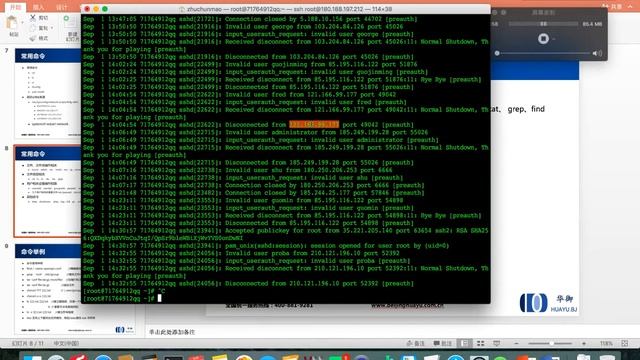Viewport: 640px width, 360px height.
Task: Click "Invalid user administrator" log line in the terminal
Action: coord(256,132)
